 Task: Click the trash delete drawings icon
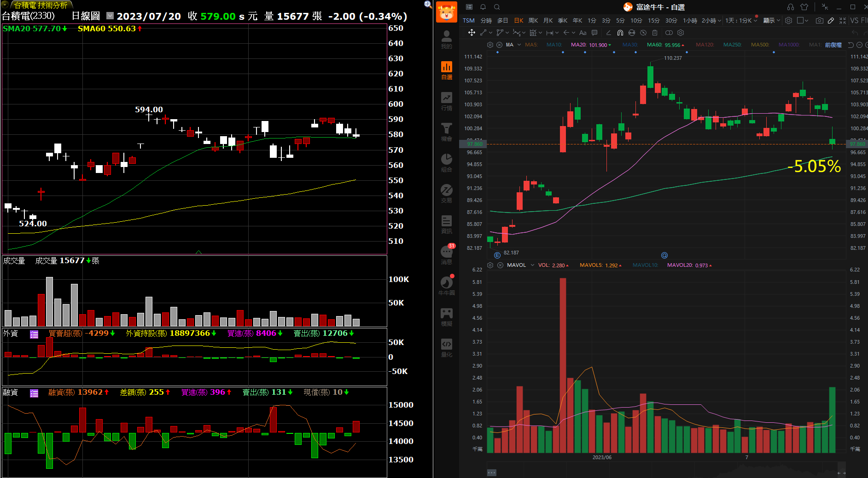pyautogui.click(x=655, y=33)
